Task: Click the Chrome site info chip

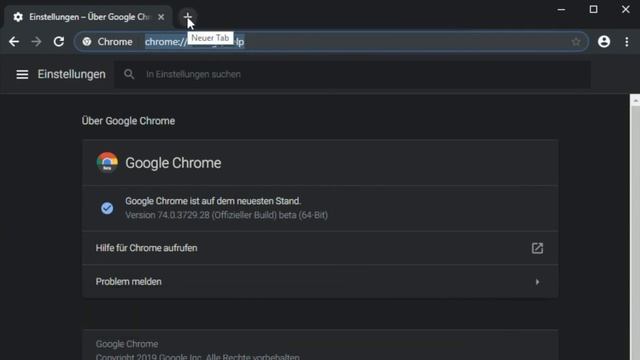Action: (x=107, y=42)
